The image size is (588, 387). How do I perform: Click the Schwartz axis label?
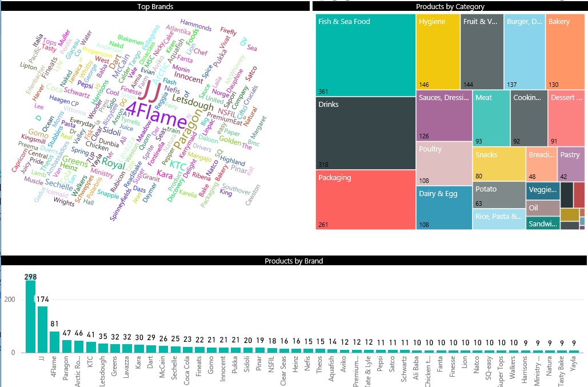(404, 369)
